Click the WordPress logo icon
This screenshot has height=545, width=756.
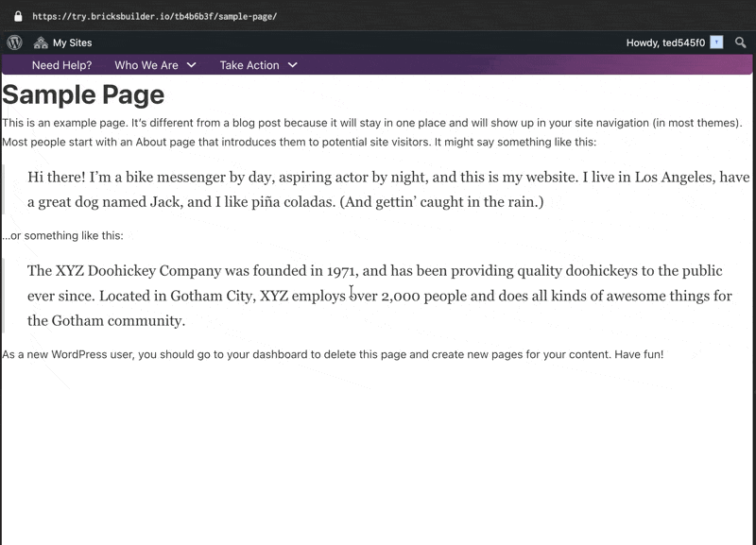point(14,43)
